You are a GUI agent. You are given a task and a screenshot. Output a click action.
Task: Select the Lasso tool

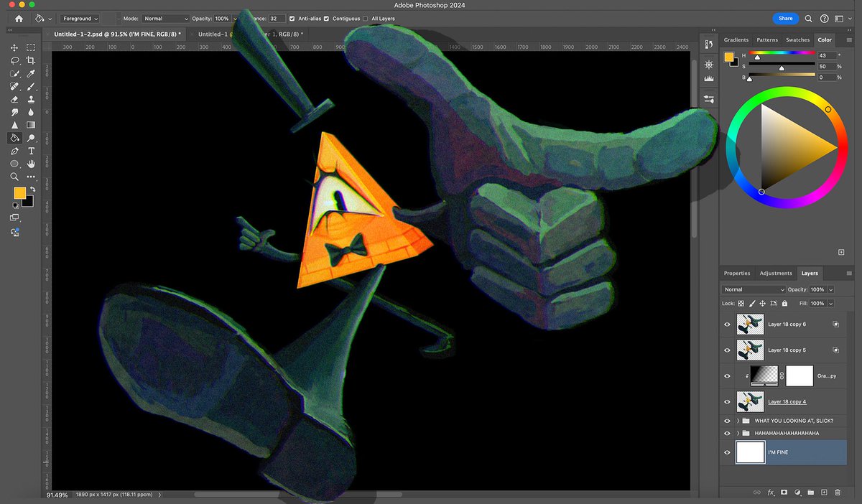coord(14,60)
